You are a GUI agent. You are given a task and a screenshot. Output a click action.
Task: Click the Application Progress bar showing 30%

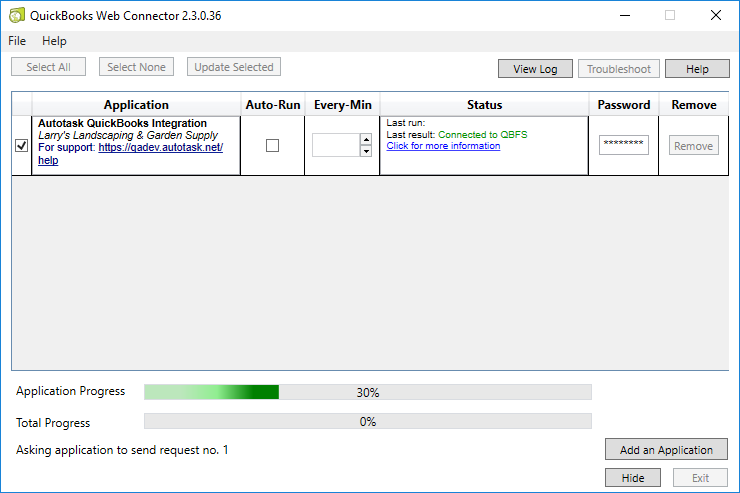click(x=368, y=392)
